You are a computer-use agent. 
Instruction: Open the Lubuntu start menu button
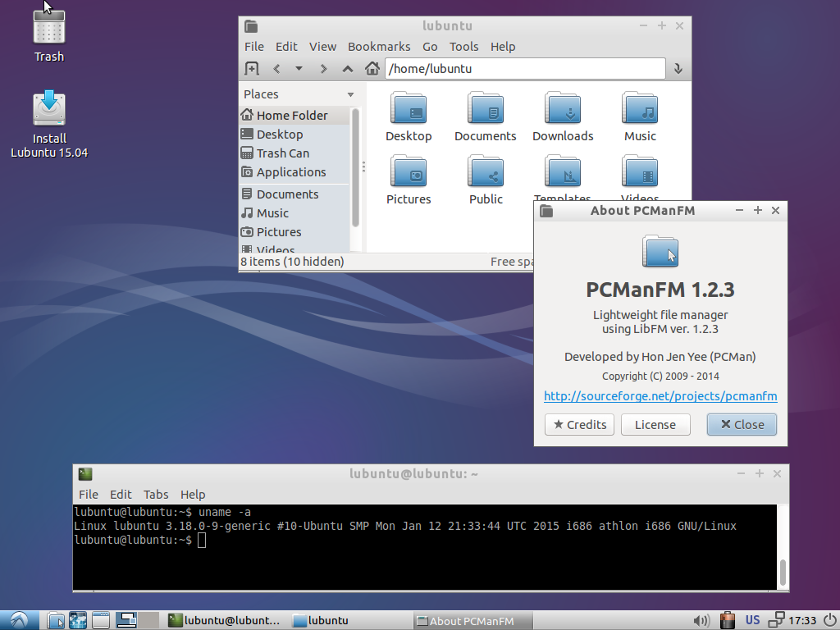coord(20,620)
